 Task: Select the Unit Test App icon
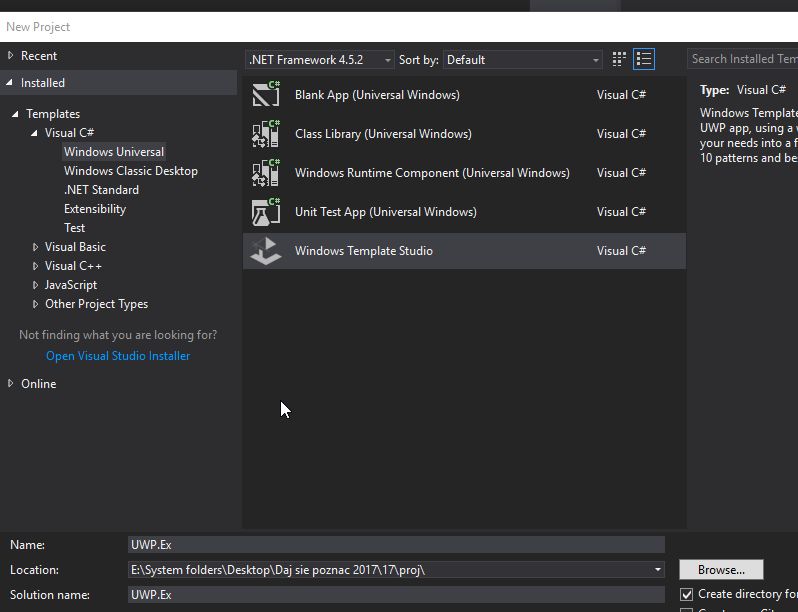point(266,212)
